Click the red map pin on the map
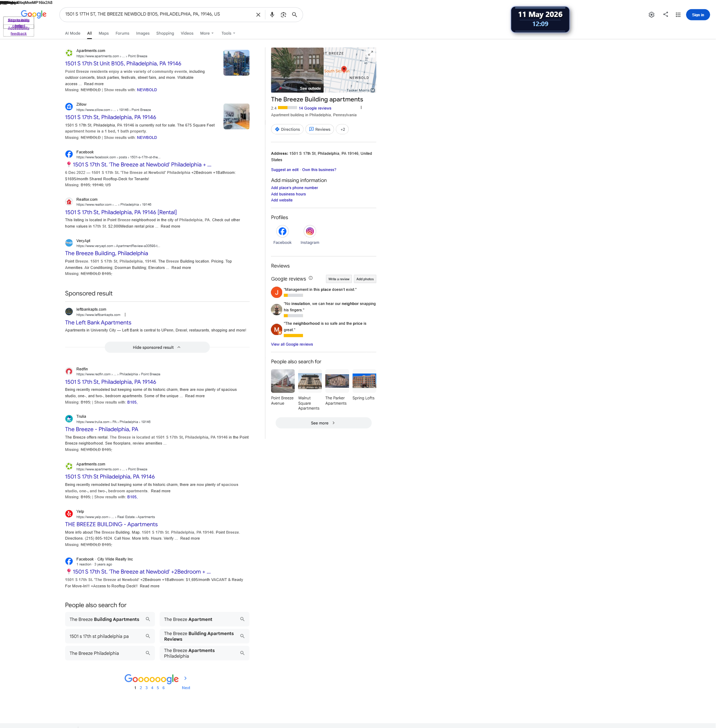The width and height of the screenshot is (720, 728). click(x=344, y=69)
